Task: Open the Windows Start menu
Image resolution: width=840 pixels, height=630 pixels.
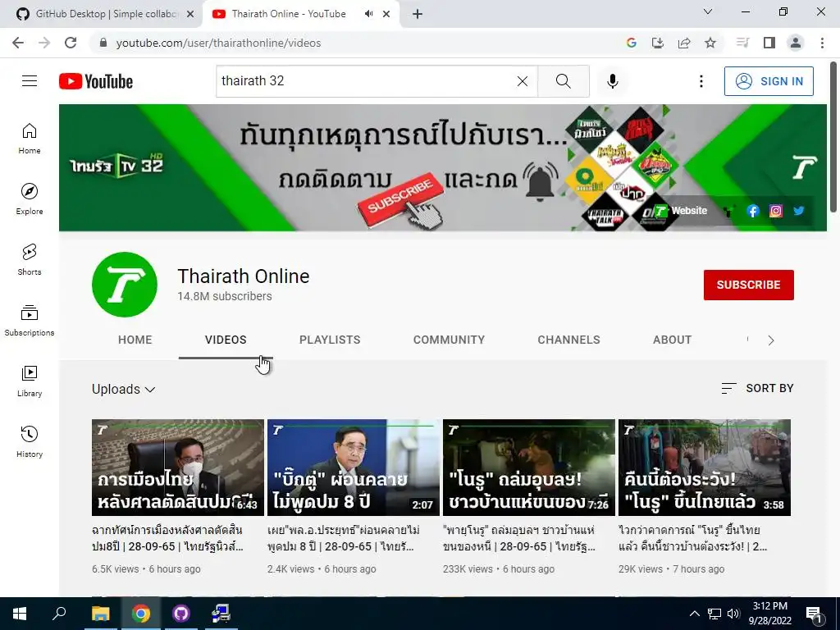Action: click(x=20, y=614)
